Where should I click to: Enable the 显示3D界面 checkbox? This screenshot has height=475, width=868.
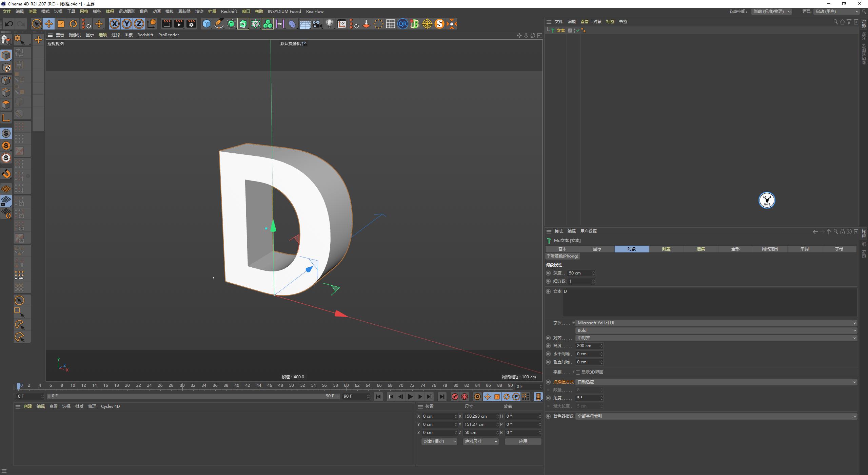(578, 372)
